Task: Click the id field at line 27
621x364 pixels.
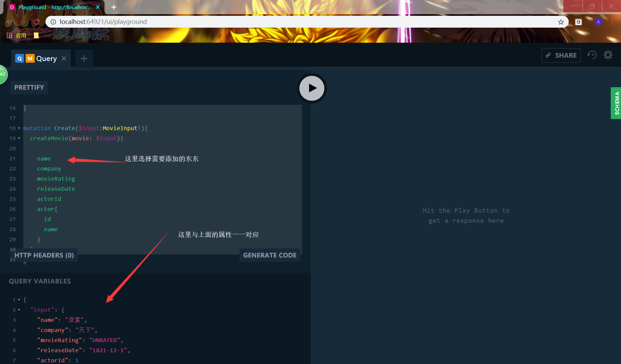Action: (47, 219)
